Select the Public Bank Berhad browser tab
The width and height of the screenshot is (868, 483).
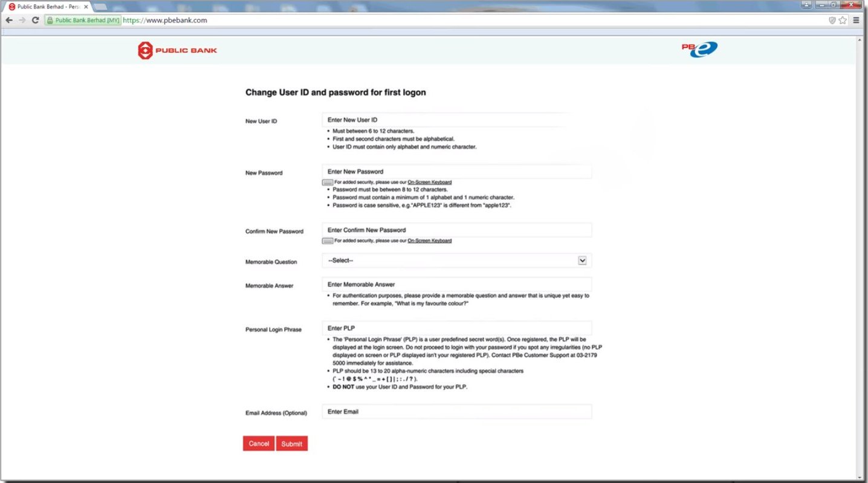(48, 6)
